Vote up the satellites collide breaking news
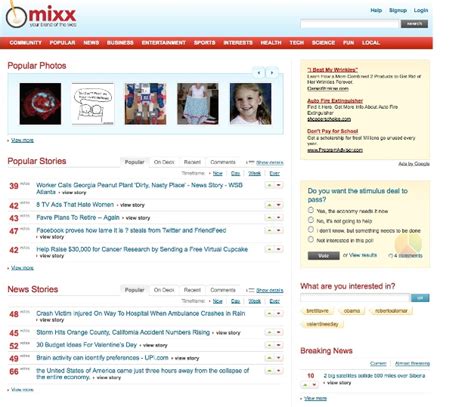This screenshot has height=407, width=474. click(x=305, y=385)
